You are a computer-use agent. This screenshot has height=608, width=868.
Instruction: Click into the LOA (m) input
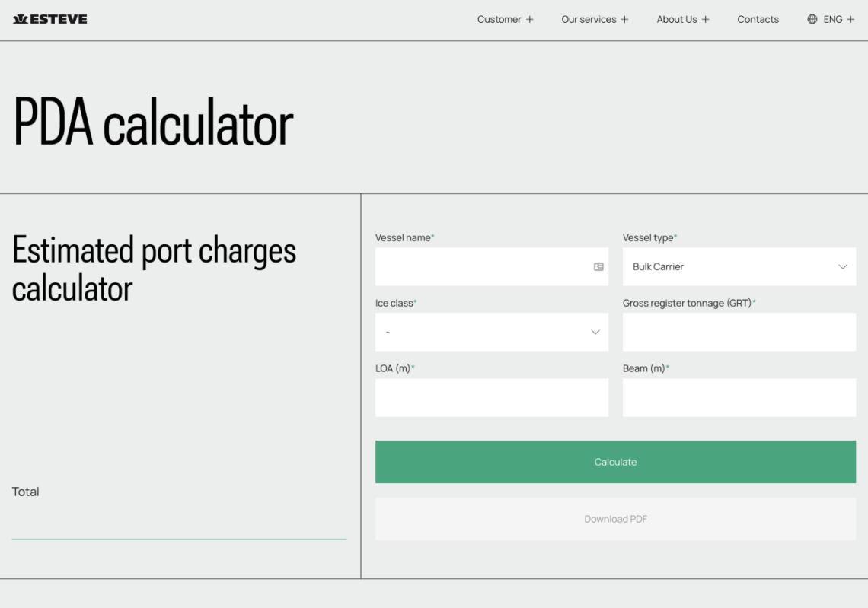491,398
